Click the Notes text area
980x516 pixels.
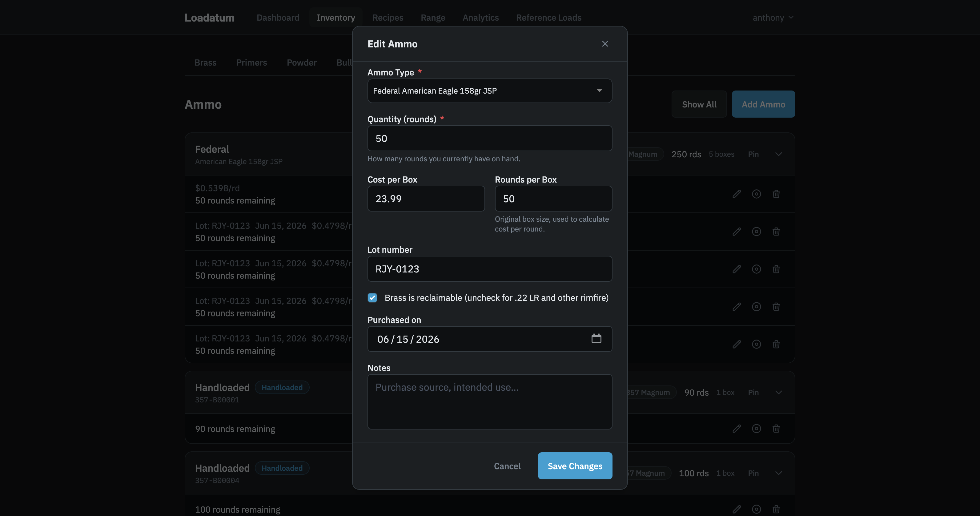490,401
